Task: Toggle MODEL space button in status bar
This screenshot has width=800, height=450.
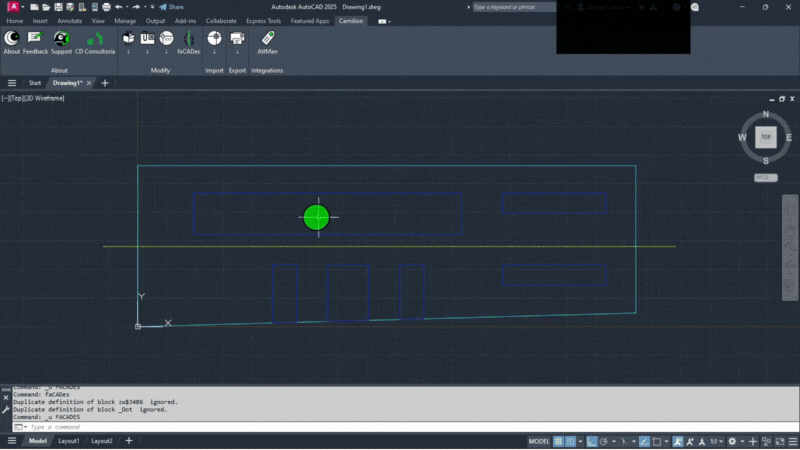Action: click(538, 441)
